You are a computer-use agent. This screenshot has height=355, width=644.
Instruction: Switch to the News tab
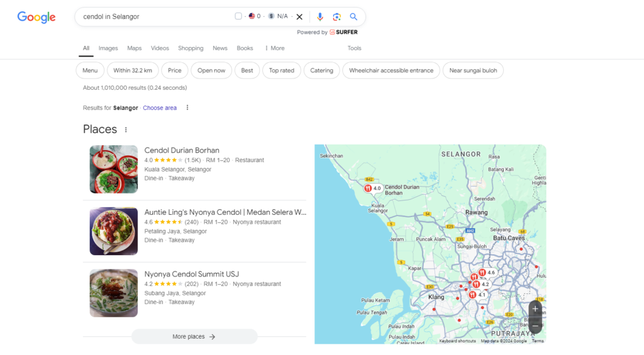(x=219, y=48)
